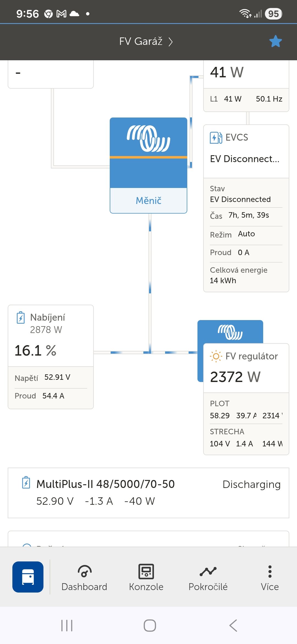Tap the MultiPlus-II battery icon
This screenshot has width=297, height=644.
click(x=26, y=483)
